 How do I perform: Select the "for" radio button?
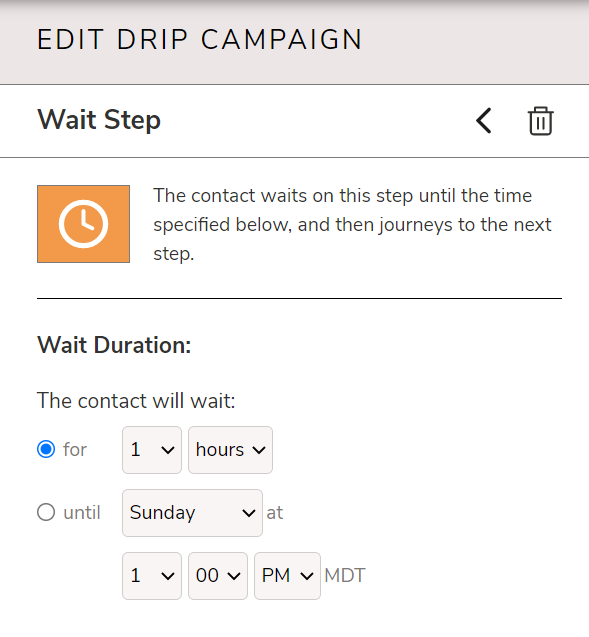tap(46, 449)
